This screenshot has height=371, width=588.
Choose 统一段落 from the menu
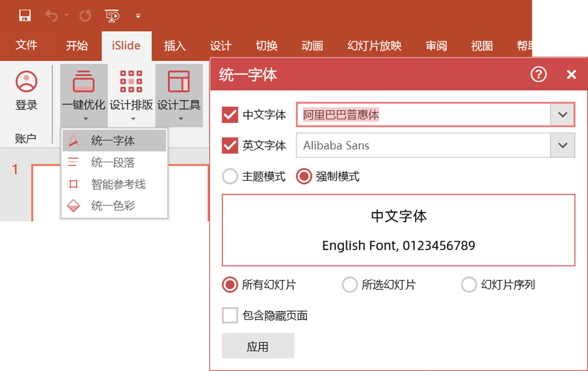114,162
